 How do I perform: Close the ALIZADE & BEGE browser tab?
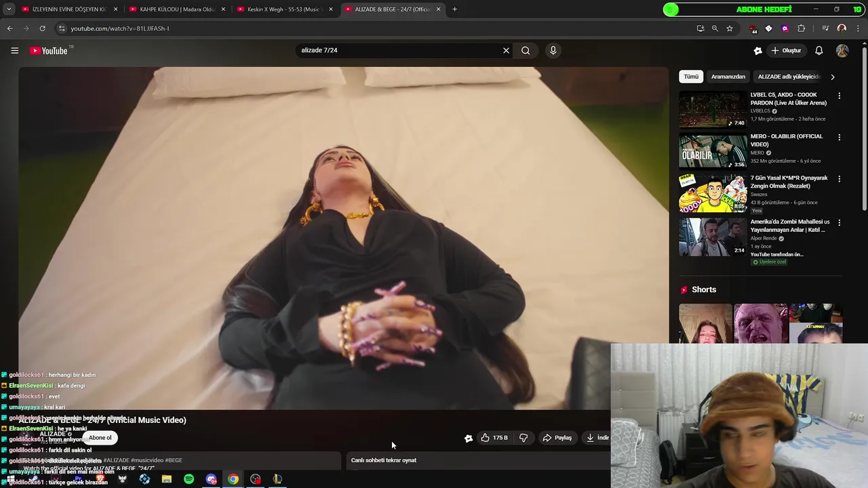[439, 9]
